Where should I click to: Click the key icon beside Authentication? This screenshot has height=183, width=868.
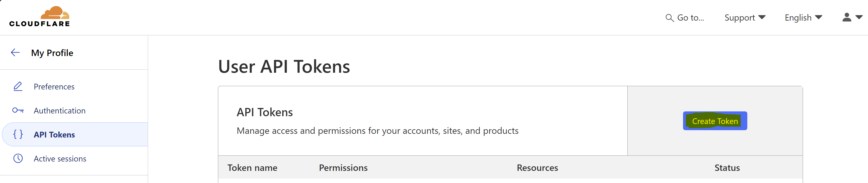tap(18, 110)
